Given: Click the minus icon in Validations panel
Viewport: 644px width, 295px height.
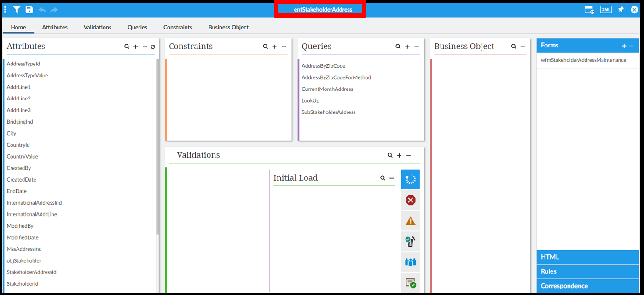Looking at the screenshot, I should [408, 155].
